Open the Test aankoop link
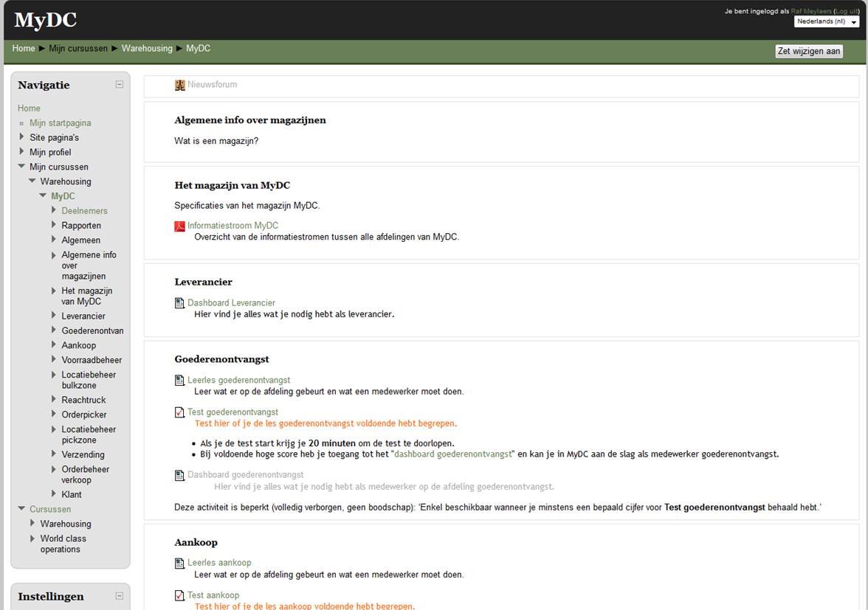The width and height of the screenshot is (868, 610). coord(213,596)
